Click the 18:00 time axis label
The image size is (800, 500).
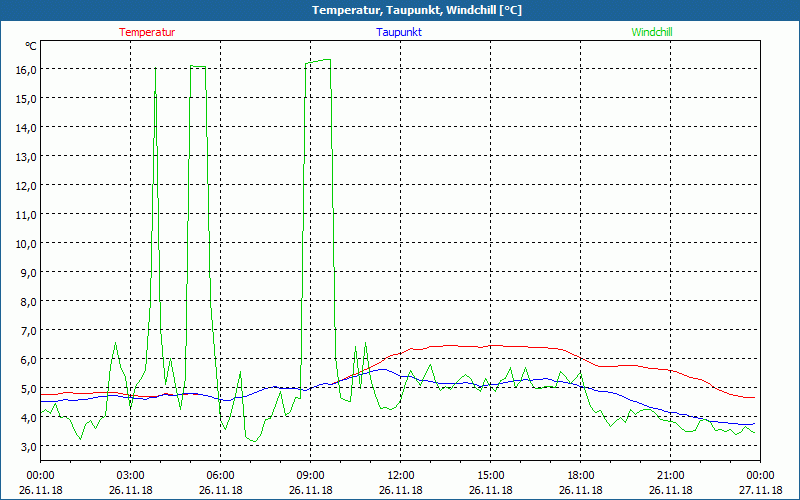(580, 475)
